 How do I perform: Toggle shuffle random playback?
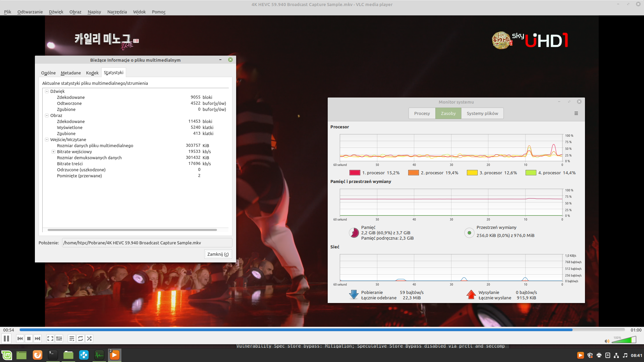[89, 339]
